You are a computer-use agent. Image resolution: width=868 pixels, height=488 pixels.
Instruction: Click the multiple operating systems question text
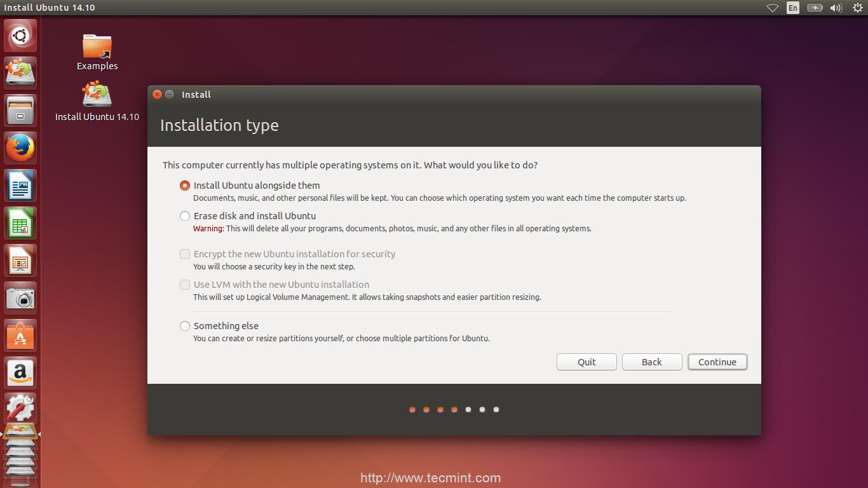(350, 165)
